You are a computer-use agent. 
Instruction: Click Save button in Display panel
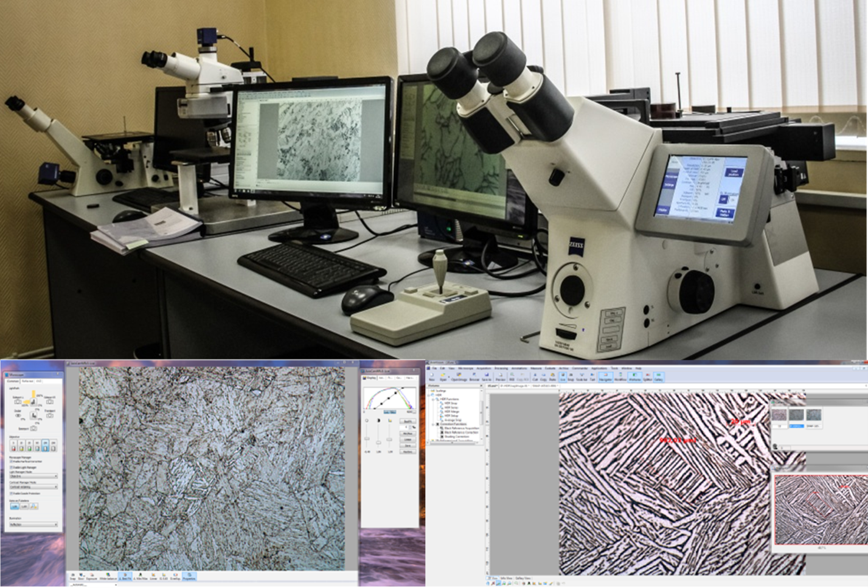[x=408, y=446]
